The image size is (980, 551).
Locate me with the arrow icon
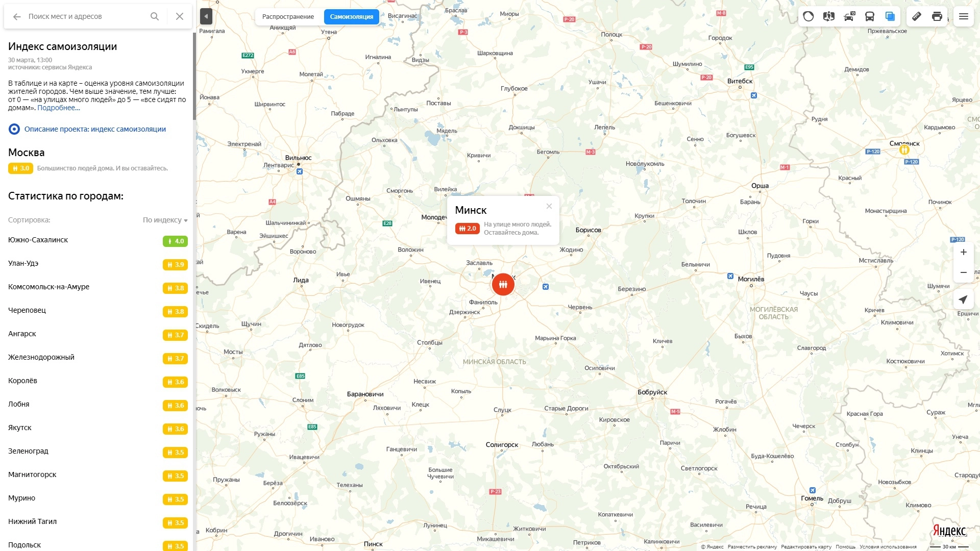pos(963,299)
